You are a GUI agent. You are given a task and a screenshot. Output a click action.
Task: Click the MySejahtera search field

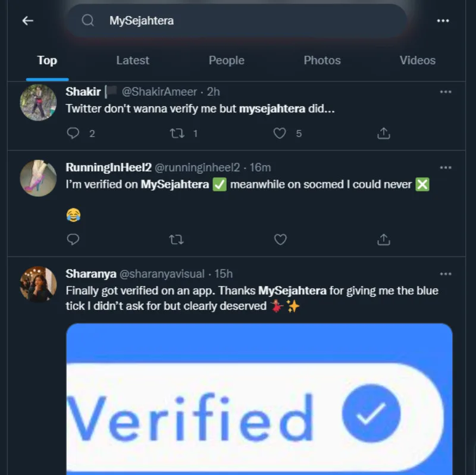[238, 21]
